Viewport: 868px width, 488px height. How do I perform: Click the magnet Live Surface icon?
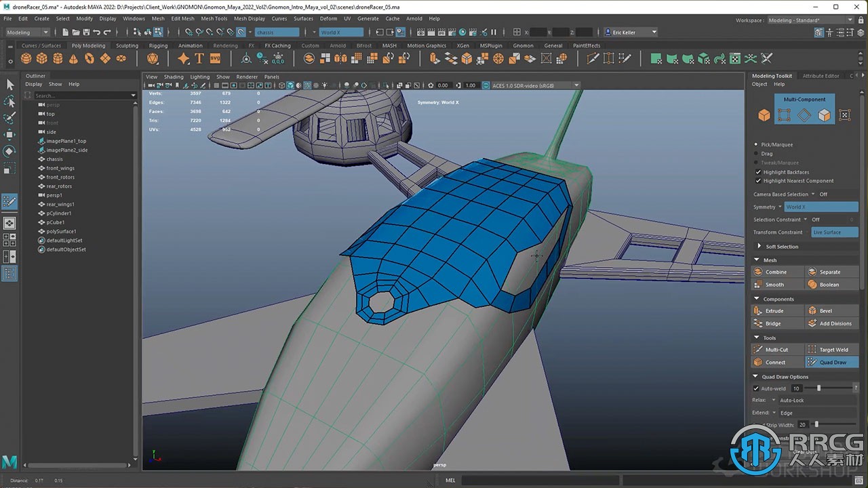(241, 32)
